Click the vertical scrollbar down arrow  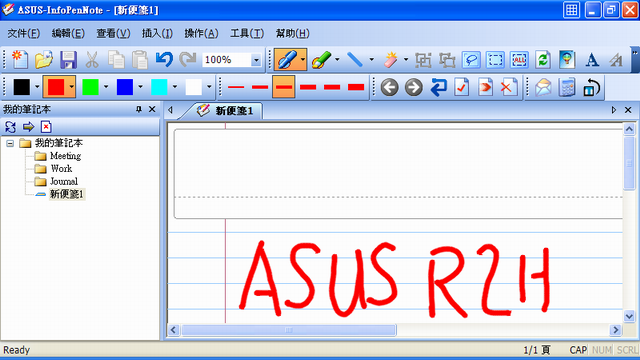pos(629,316)
